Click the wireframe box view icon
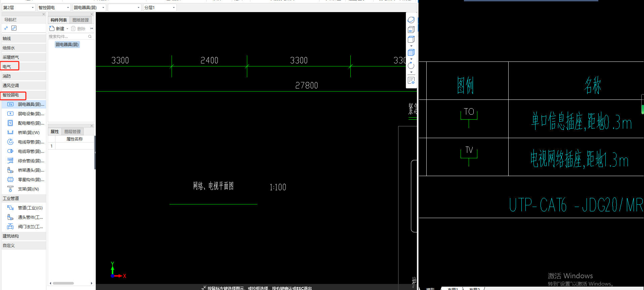Image resolution: width=644 pixels, height=290 pixels. 411,40
